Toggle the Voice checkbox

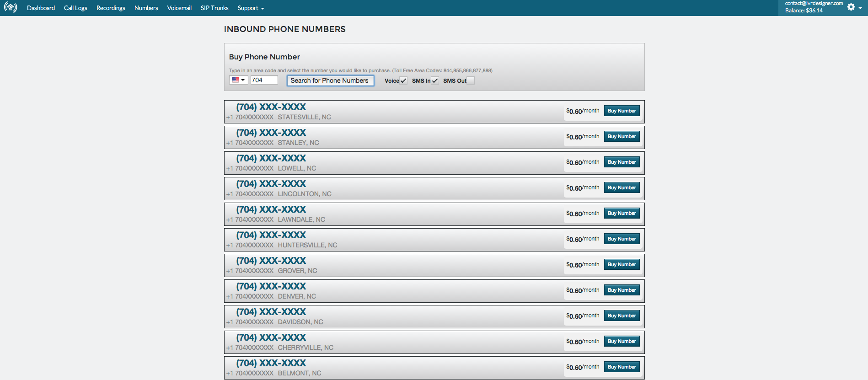[403, 80]
